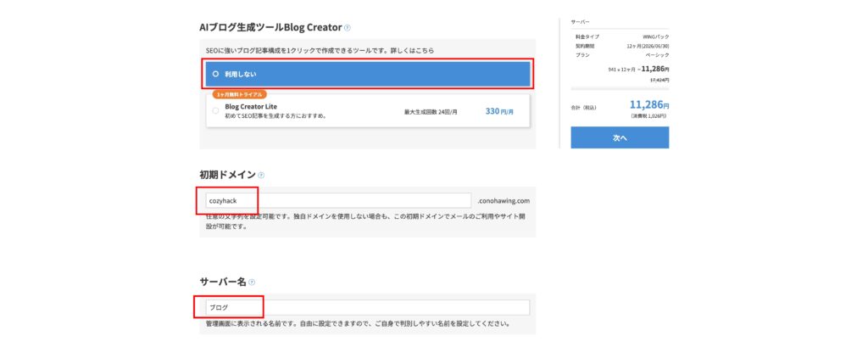Click help icon beside AIブログ生成ツールBlog Creator heading

(348, 28)
